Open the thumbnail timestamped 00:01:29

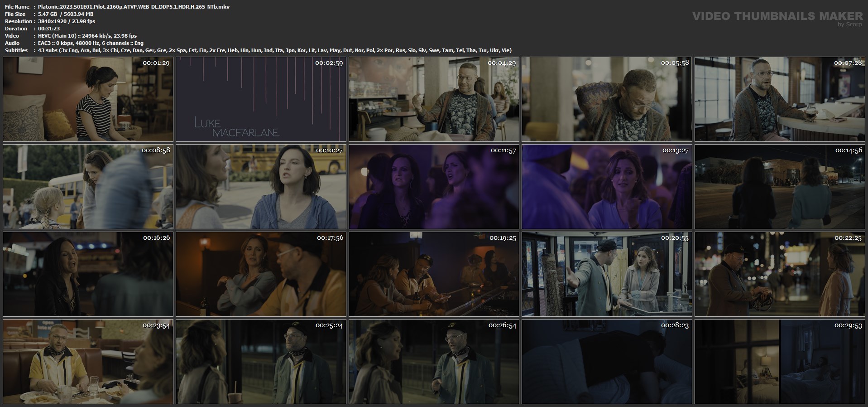tap(88, 99)
